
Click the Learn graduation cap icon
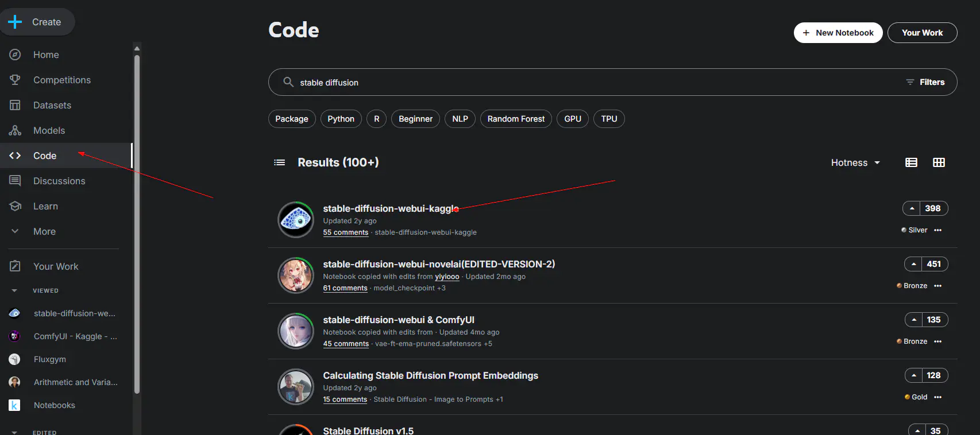[15, 206]
